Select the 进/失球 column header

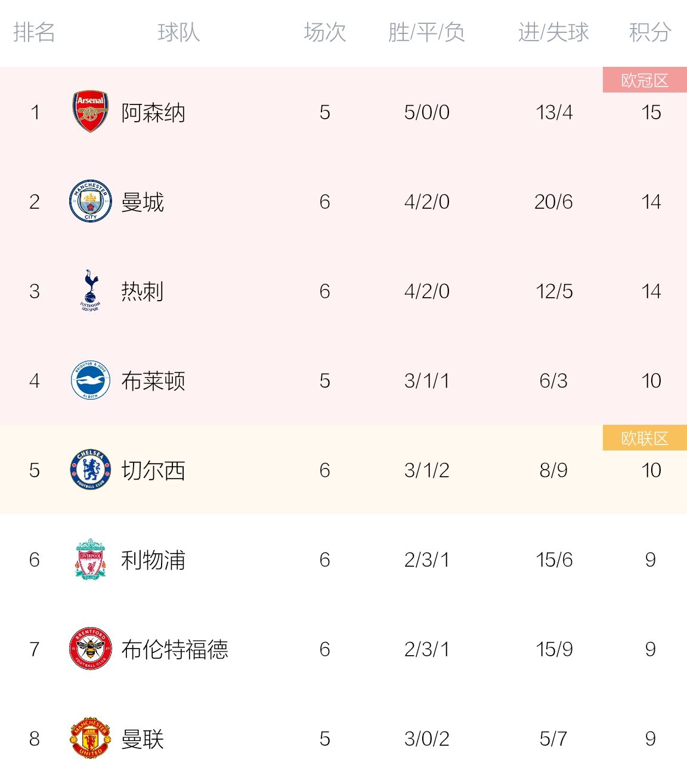[553, 32]
